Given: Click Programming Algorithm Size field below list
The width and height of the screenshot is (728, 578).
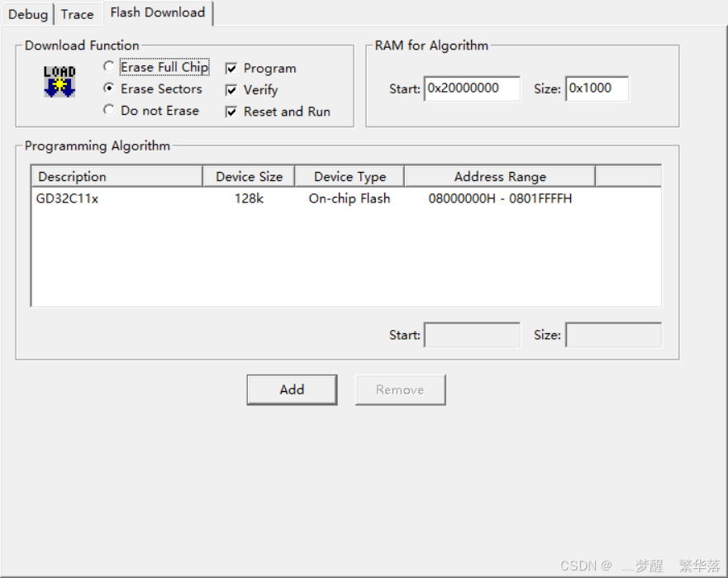Looking at the screenshot, I should pyautogui.click(x=614, y=335).
